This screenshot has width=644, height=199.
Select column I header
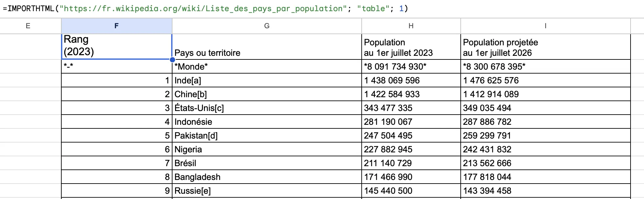[546, 26]
